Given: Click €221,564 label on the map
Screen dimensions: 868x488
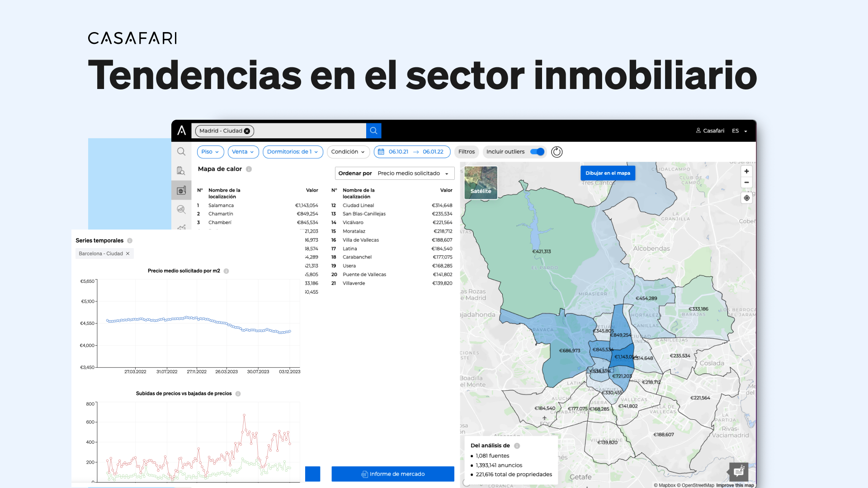Looking at the screenshot, I should tap(700, 398).
